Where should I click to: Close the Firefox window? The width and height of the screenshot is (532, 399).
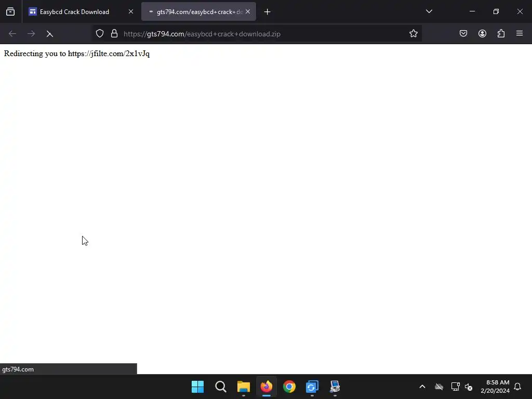pyautogui.click(x=520, y=11)
